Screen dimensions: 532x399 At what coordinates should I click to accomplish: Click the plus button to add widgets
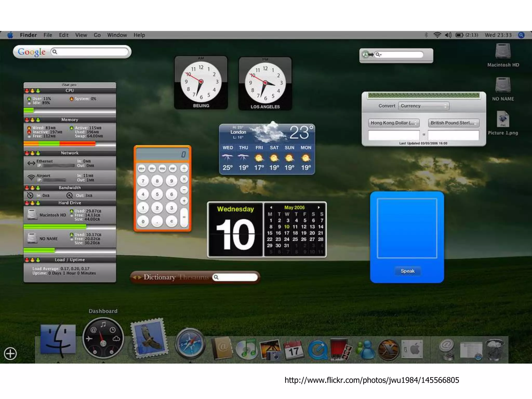pos(10,354)
